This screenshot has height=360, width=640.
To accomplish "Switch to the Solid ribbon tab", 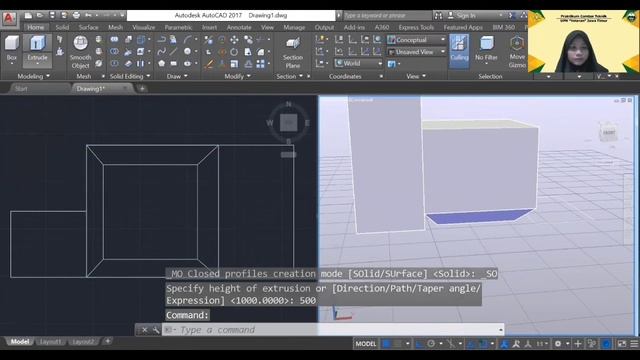I will pos(62,27).
